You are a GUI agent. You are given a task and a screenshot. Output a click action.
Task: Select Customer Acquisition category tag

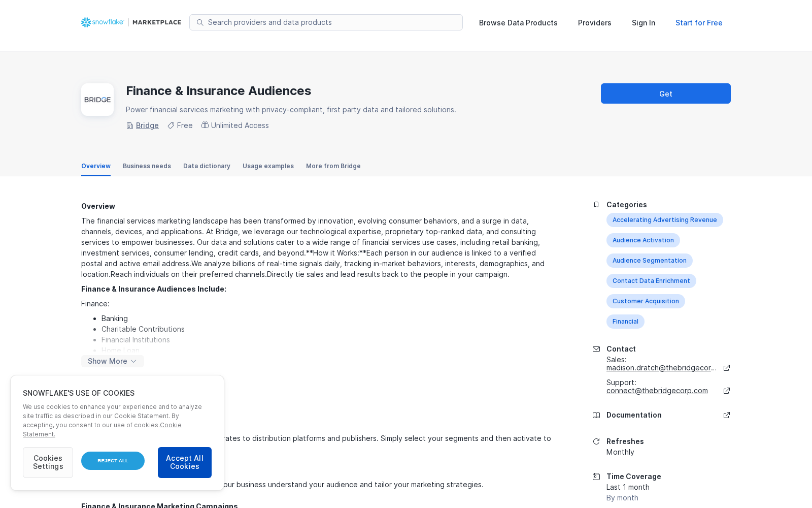pyautogui.click(x=646, y=301)
